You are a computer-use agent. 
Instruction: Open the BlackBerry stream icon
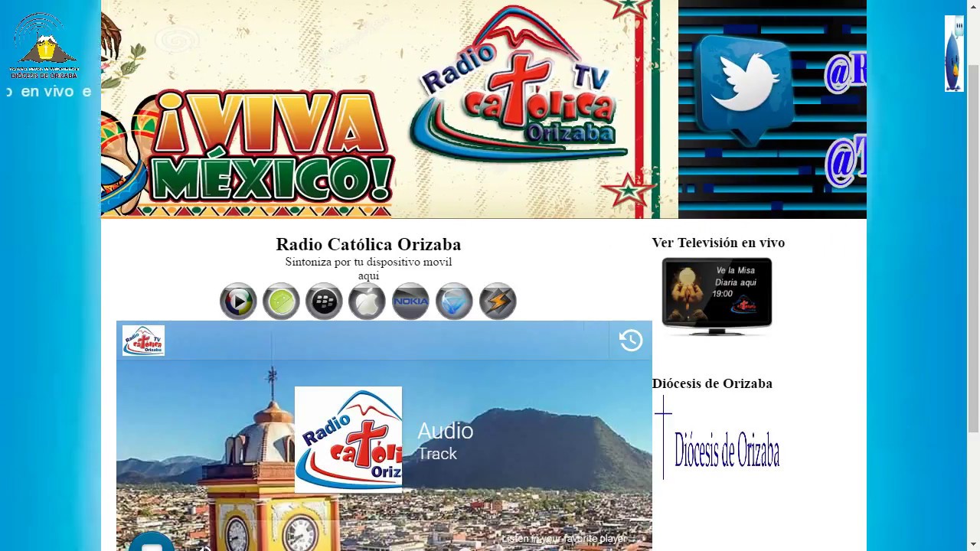(x=324, y=302)
